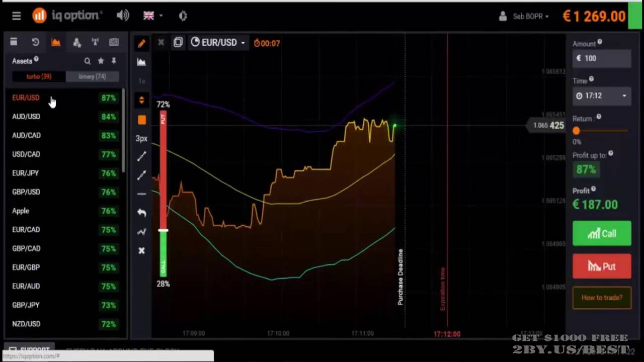Screen dimensions: 644x362
Task: Close the EUR/USD chart tab
Action: click(x=161, y=43)
